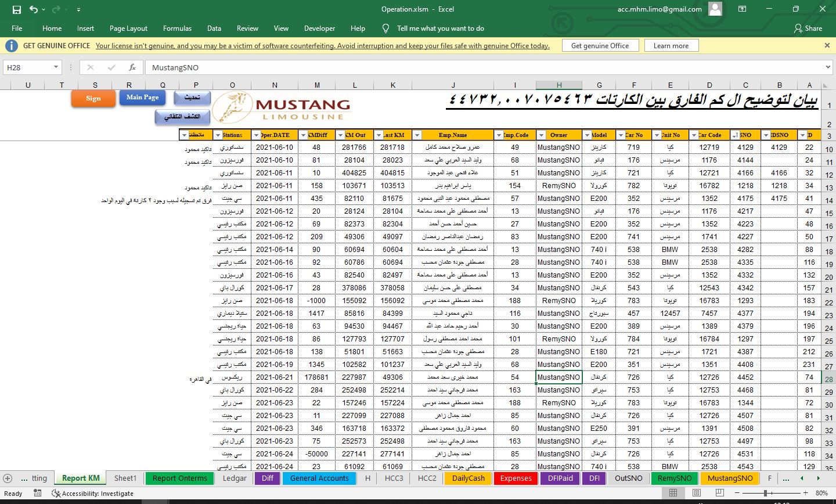Open Ribbon Display Options icon
Image resolution: width=836 pixels, height=504 pixels.
tap(742, 9)
